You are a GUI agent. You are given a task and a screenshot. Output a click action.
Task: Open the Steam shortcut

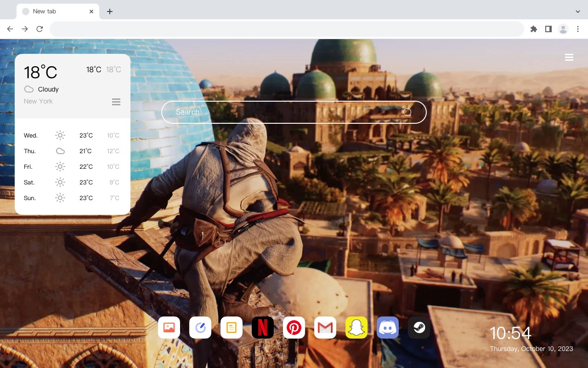point(419,328)
